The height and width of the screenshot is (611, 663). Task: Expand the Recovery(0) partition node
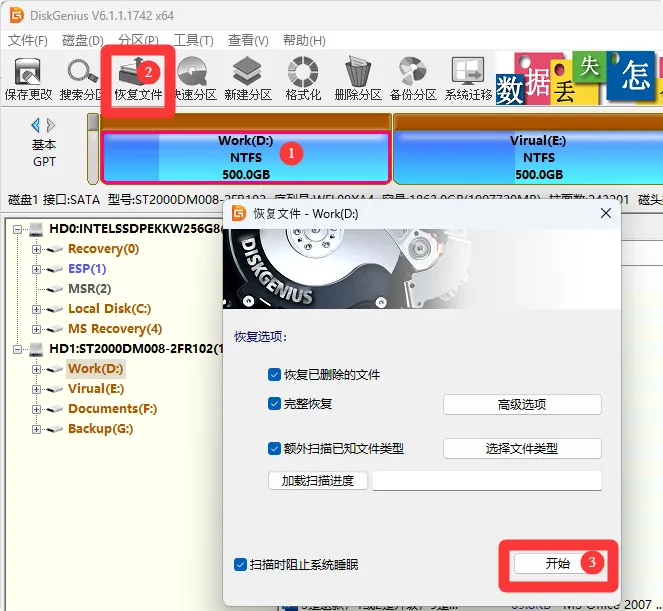pos(36,249)
